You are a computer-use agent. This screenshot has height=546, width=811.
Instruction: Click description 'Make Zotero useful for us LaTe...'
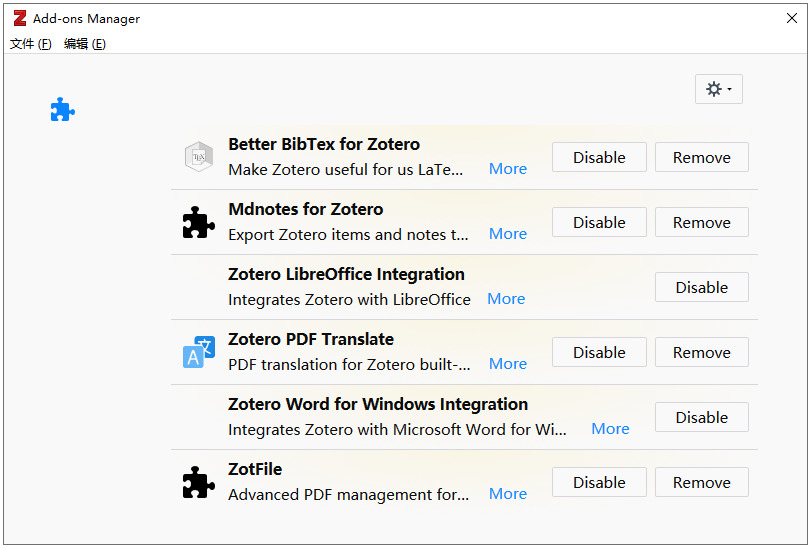(346, 170)
